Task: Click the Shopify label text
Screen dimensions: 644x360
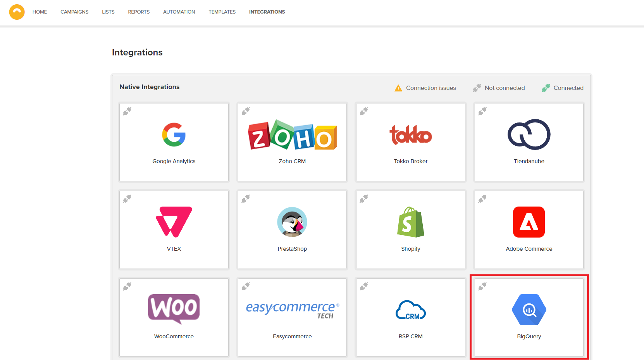Action: (x=411, y=249)
